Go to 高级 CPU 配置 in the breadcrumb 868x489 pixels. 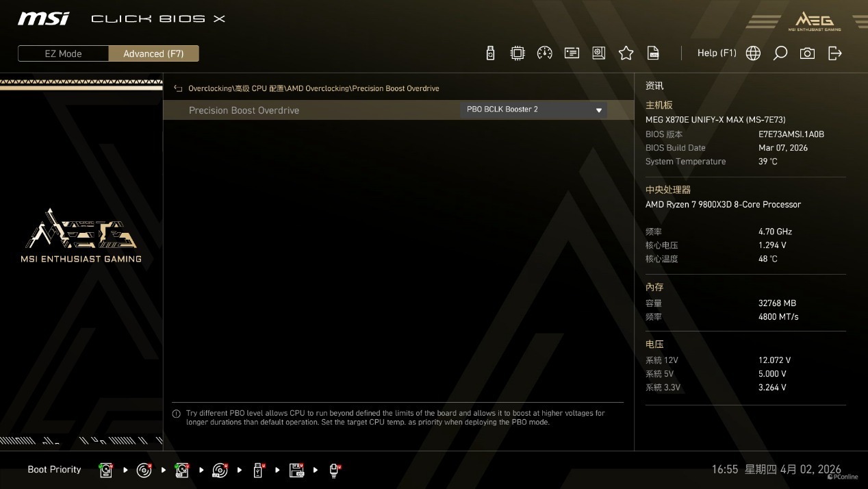[259, 88]
